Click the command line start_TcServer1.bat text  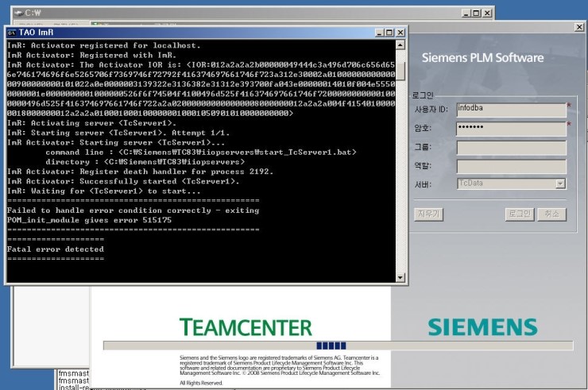(201, 153)
